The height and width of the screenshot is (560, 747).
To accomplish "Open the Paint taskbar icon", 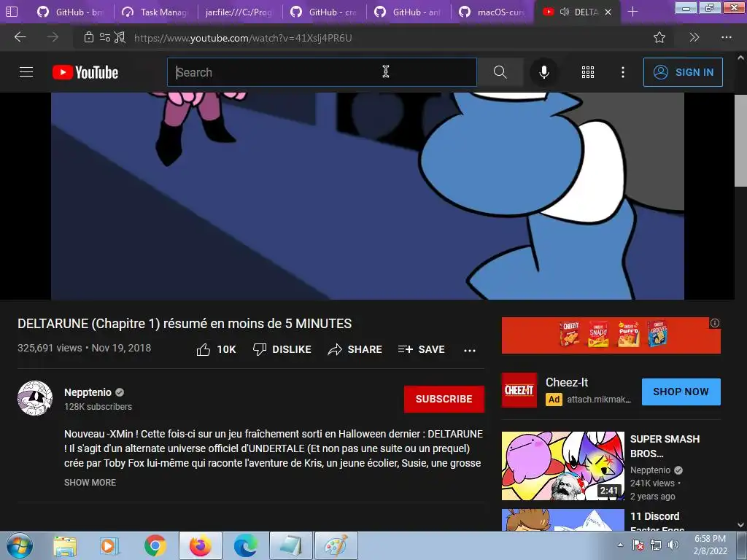I will click(x=336, y=546).
